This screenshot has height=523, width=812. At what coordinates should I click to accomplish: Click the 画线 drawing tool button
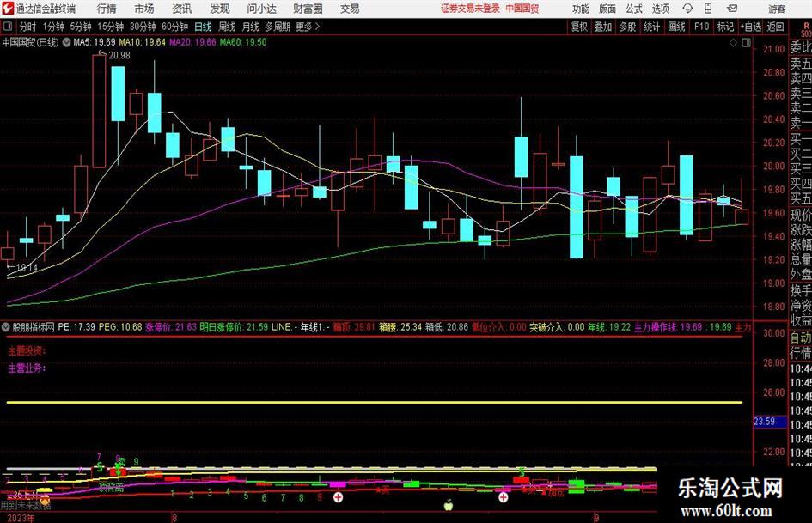coord(677,27)
